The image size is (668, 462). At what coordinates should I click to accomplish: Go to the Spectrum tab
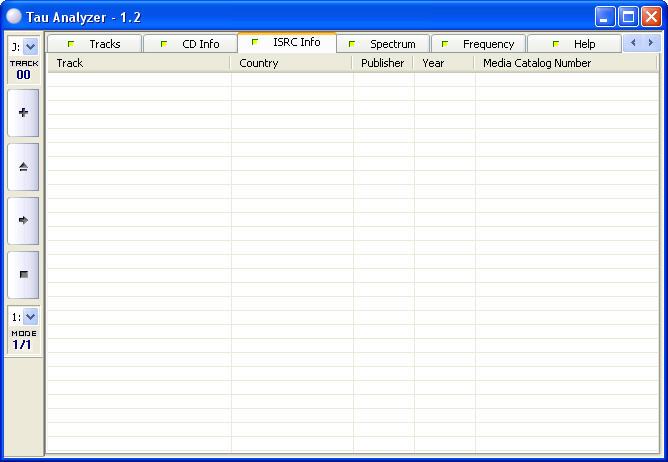tap(383, 44)
